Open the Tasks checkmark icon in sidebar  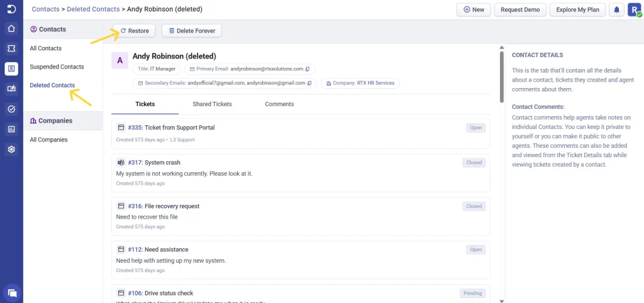point(11,109)
